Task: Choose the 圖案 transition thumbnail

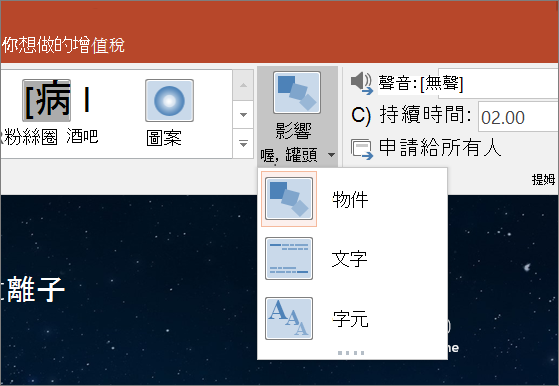Action: tap(169, 112)
